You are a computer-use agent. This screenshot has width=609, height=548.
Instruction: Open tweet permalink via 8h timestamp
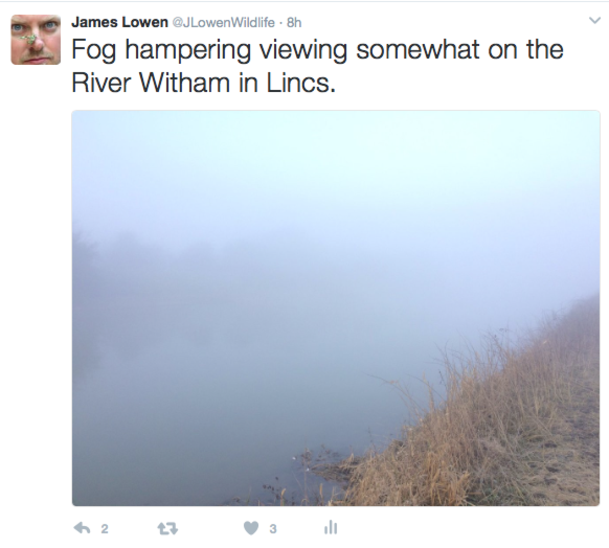[294, 23]
